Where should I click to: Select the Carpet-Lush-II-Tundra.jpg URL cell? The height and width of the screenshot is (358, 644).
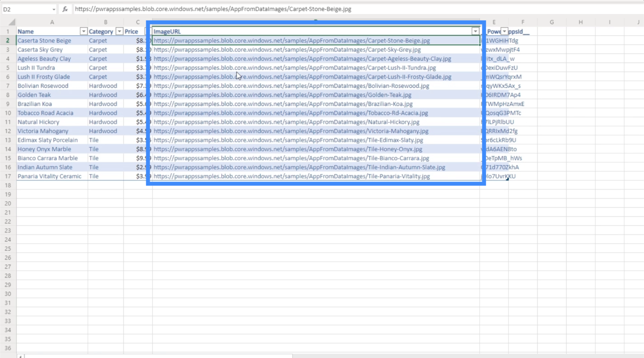[316, 68]
